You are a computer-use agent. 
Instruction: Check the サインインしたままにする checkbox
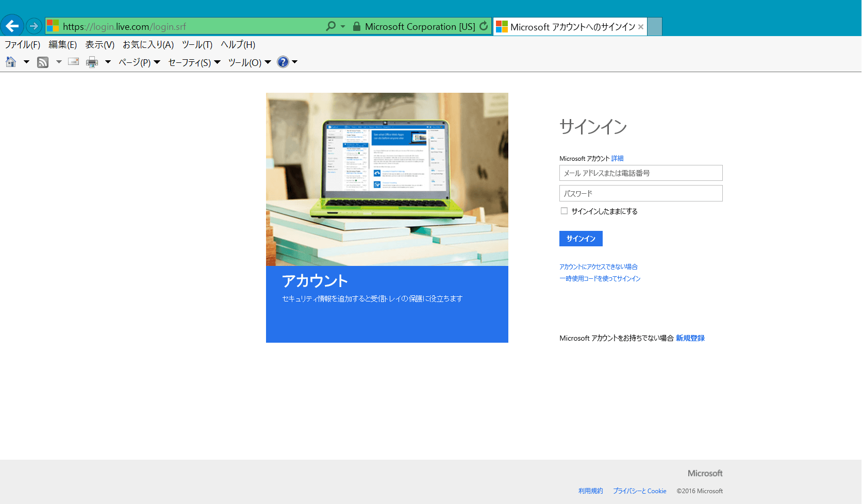pos(564,211)
